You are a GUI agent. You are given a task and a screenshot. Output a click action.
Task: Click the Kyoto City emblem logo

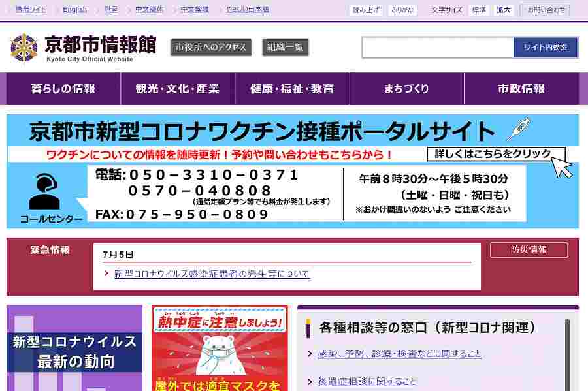(x=24, y=48)
